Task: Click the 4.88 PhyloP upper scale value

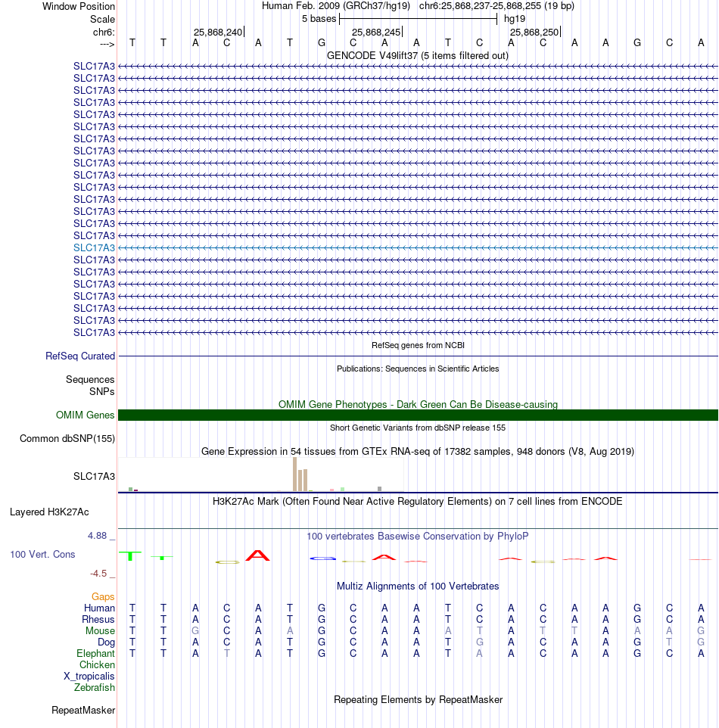Action: click(x=98, y=536)
